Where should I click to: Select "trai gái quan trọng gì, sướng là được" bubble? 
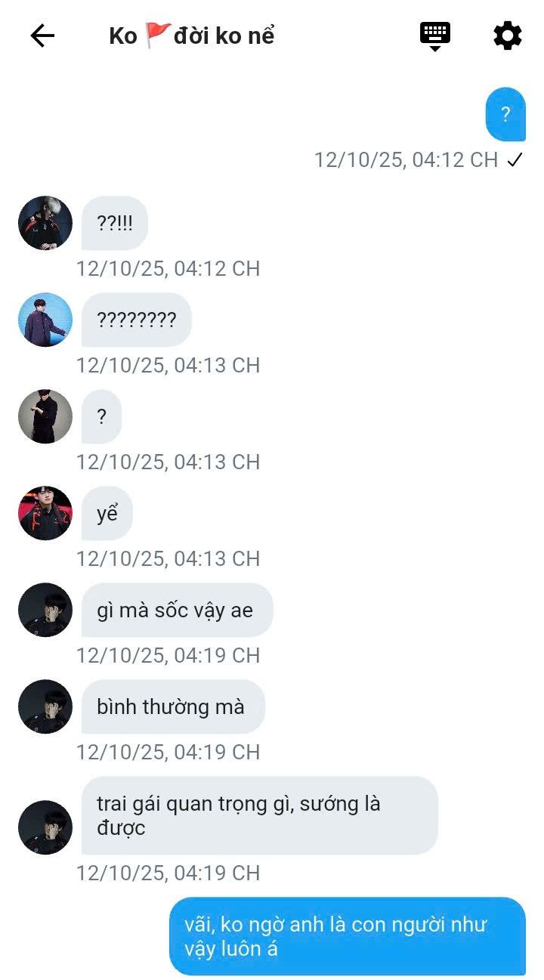(x=260, y=815)
